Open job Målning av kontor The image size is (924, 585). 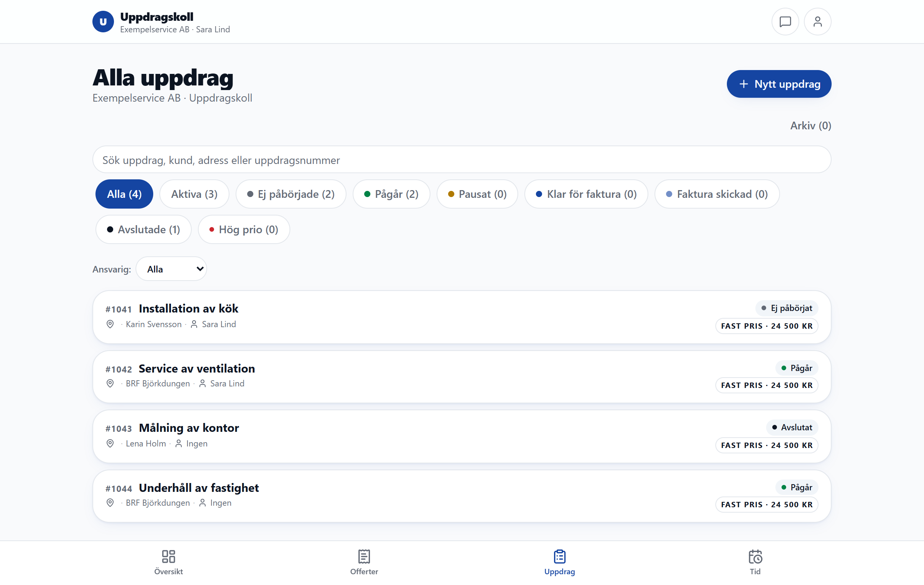pyautogui.click(x=462, y=436)
